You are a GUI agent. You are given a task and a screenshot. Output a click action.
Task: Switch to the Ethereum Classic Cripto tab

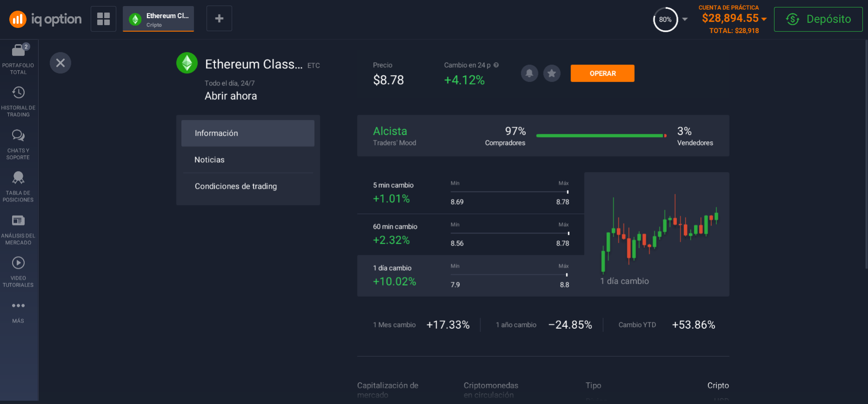[158, 19]
